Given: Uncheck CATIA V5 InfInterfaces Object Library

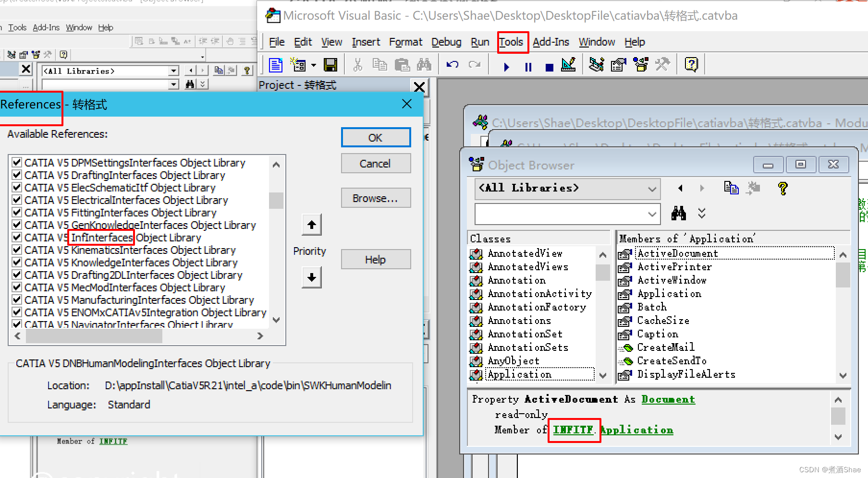Looking at the screenshot, I should [17, 237].
